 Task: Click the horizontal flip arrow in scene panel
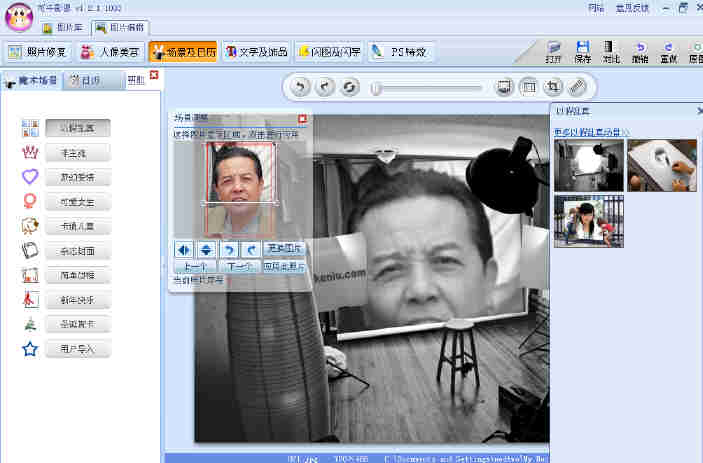coord(183,248)
